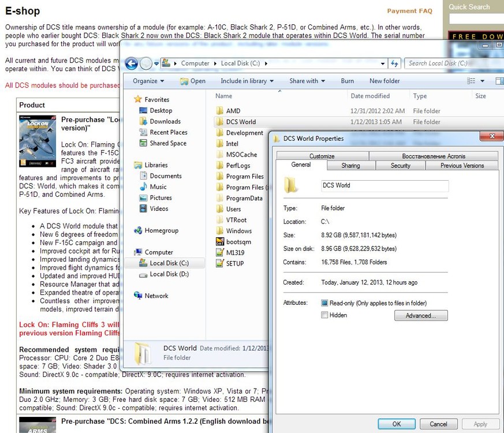This screenshot has width=504, height=433.
Task: Click the Advanced... button
Action: (x=421, y=315)
